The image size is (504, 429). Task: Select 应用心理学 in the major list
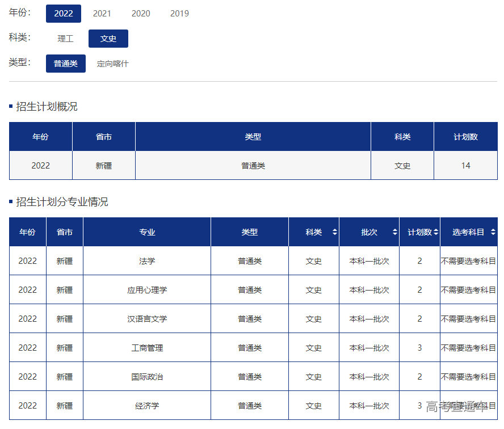[x=147, y=290]
